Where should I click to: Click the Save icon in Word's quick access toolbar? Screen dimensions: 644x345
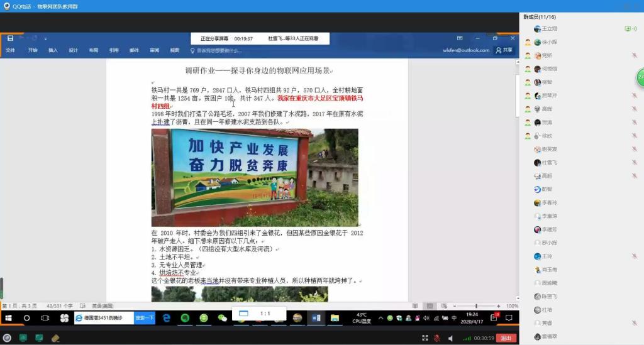[11, 38]
